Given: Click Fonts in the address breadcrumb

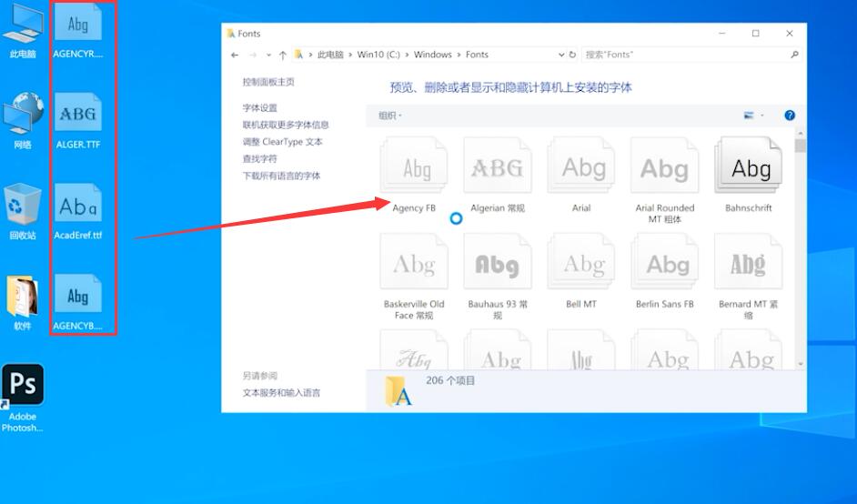Looking at the screenshot, I should click(477, 55).
